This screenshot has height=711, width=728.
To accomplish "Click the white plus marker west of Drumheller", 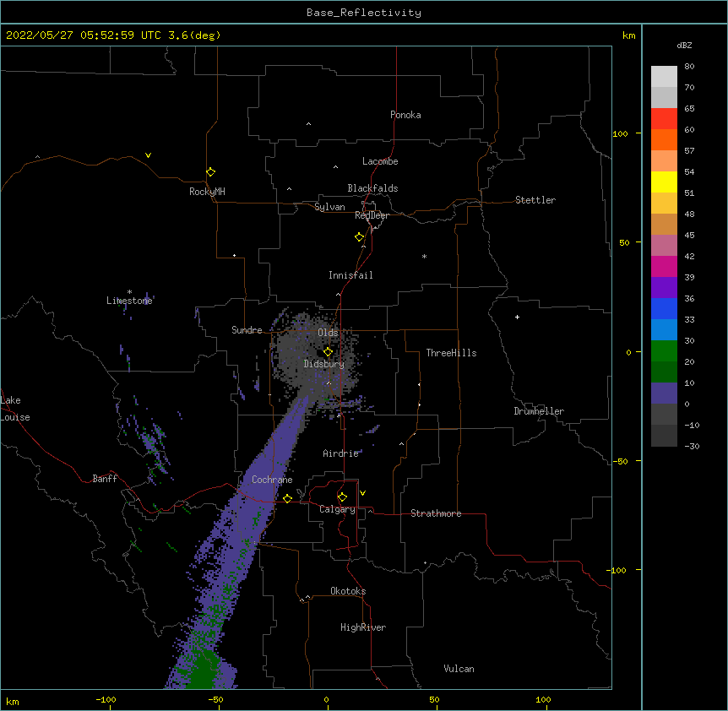I will point(517,317).
